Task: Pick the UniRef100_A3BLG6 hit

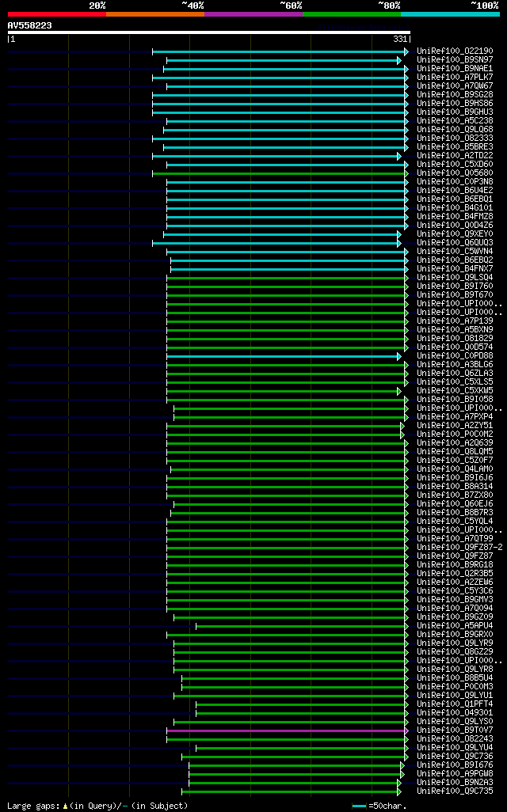Action: click(x=455, y=365)
